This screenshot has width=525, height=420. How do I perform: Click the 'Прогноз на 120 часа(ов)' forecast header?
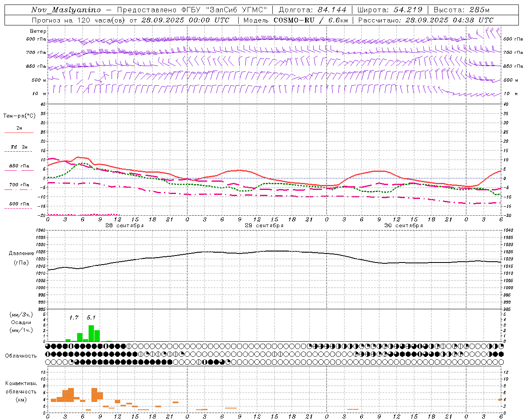click(x=78, y=20)
